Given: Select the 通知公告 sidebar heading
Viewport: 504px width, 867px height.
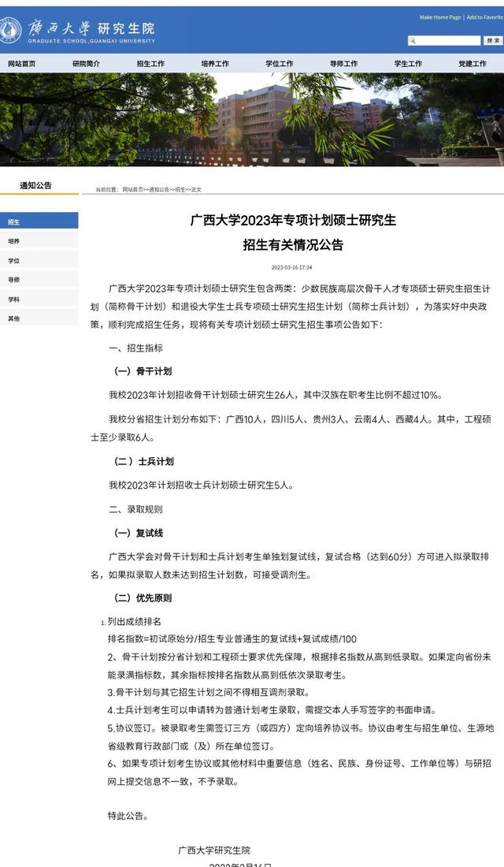Looking at the screenshot, I should click(x=36, y=185).
